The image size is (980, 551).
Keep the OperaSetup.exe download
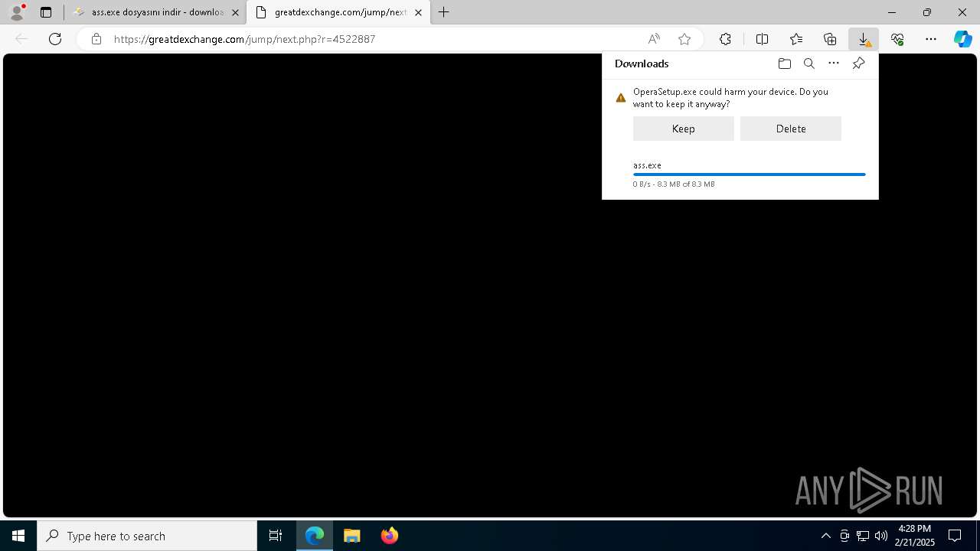(x=684, y=129)
